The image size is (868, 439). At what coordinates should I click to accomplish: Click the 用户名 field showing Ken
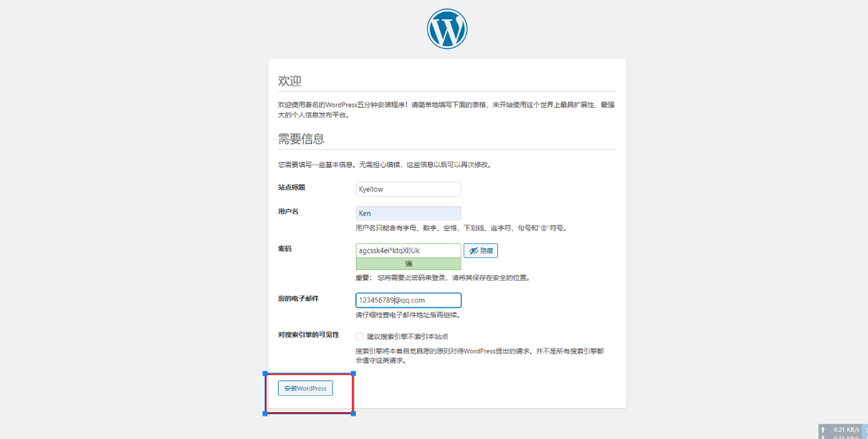click(x=408, y=213)
